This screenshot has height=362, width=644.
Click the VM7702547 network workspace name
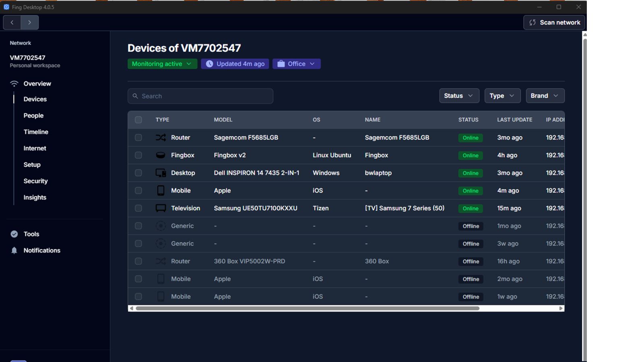(x=27, y=58)
